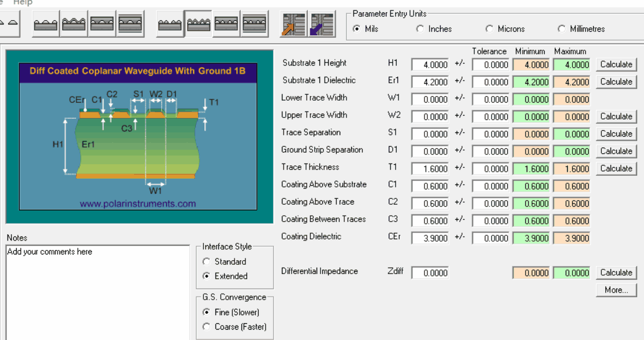Click the purple arrow transfer icon
The image size is (644, 340).
[x=322, y=23]
